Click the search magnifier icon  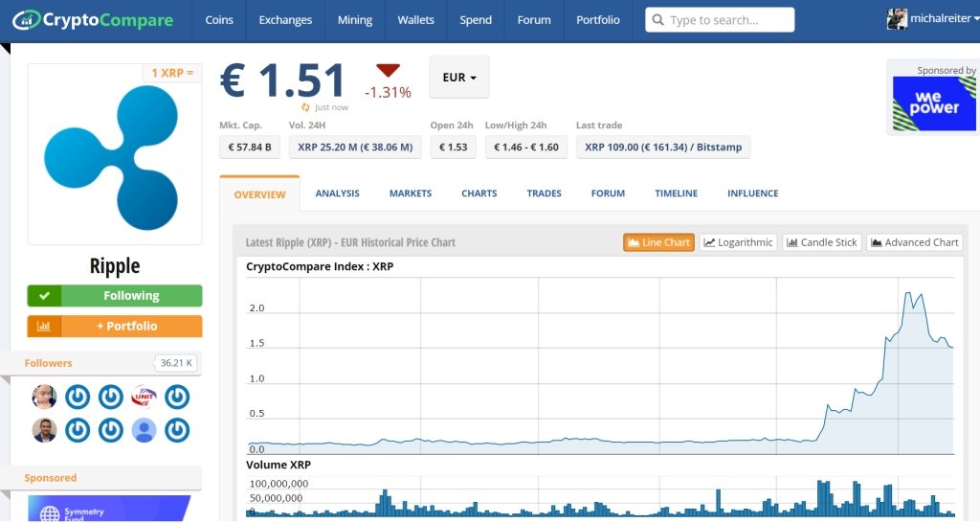pos(657,20)
